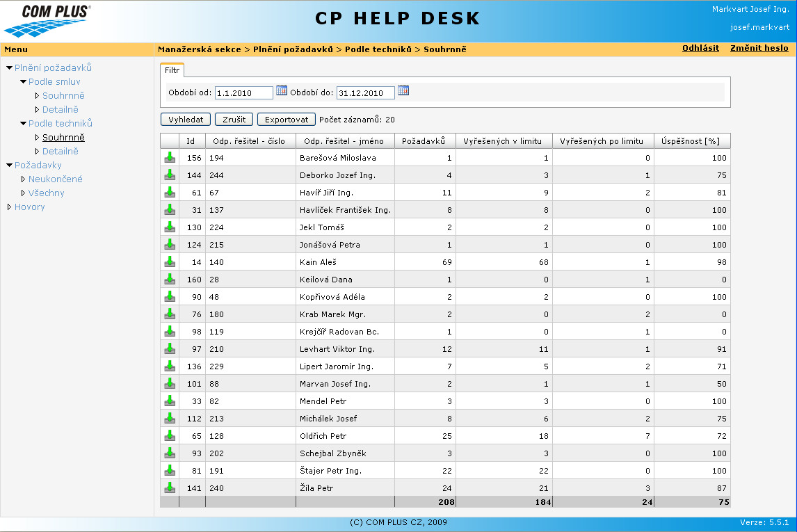Open the Hovory menu item

(x=29, y=207)
